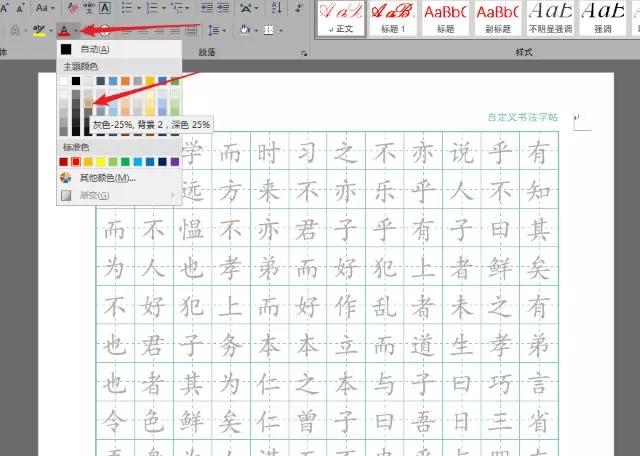Expand the borders dropdown arrow
This screenshot has width=640, height=456.
281,31
